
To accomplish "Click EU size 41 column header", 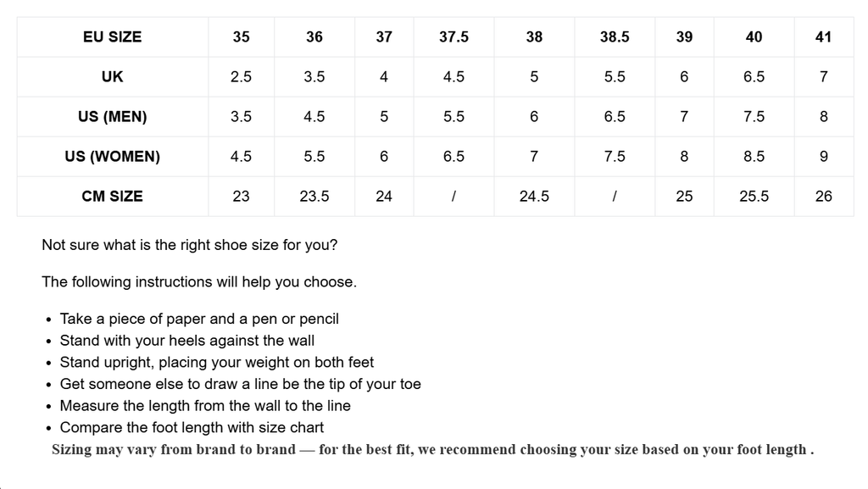I will click(823, 36).
